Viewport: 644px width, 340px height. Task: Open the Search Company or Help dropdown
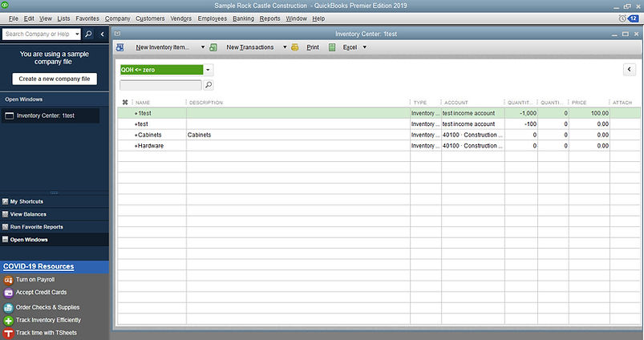point(77,34)
